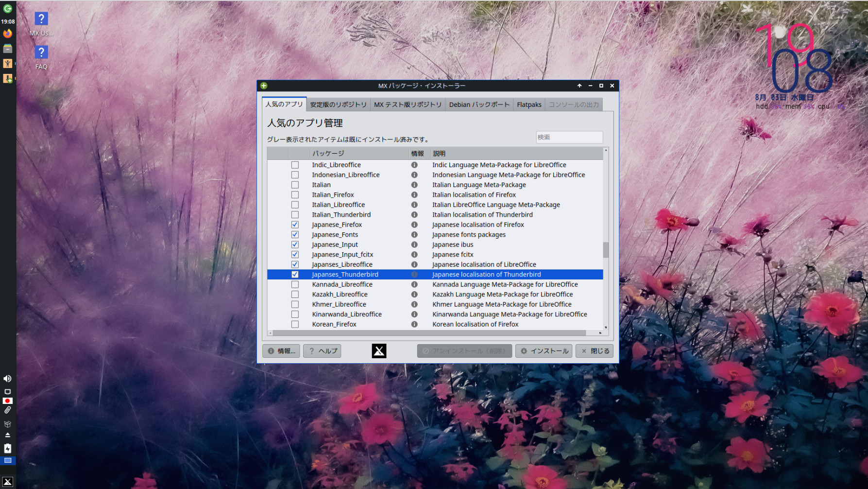Click the 情報... button
The width and height of the screenshot is (868, 489).
tap(281, 351)
